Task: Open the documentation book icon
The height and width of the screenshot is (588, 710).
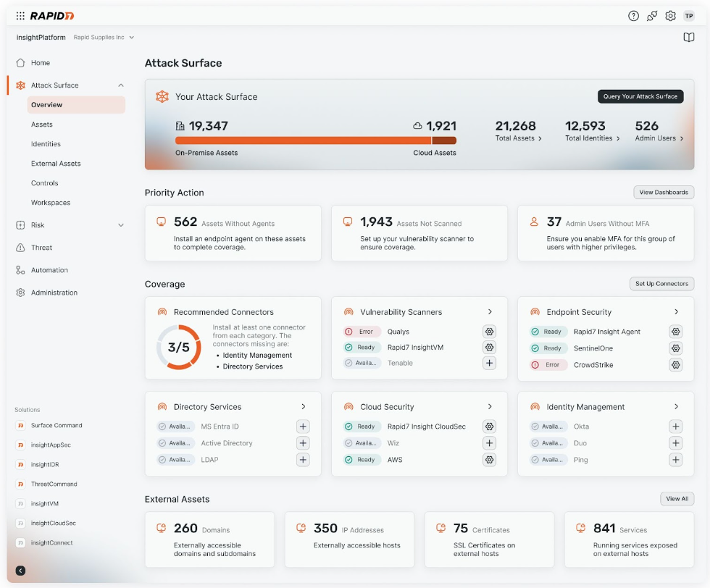Action: [688, 37]
